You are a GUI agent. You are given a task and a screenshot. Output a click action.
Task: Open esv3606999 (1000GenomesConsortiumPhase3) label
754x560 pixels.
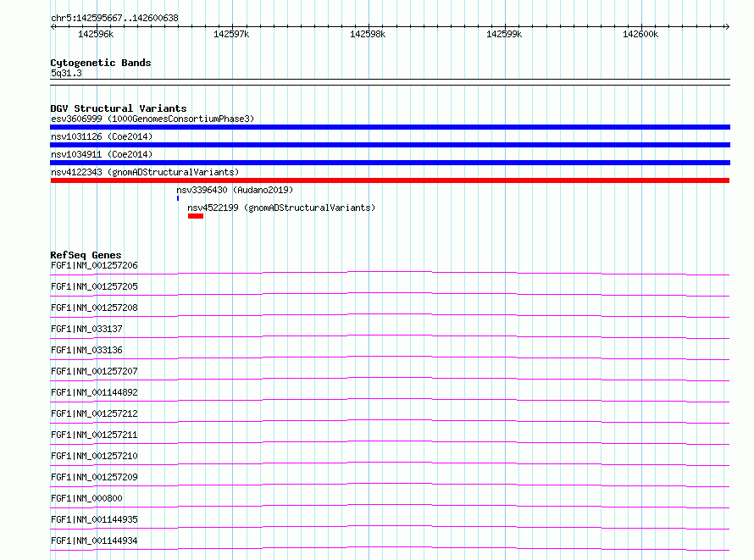152,119
